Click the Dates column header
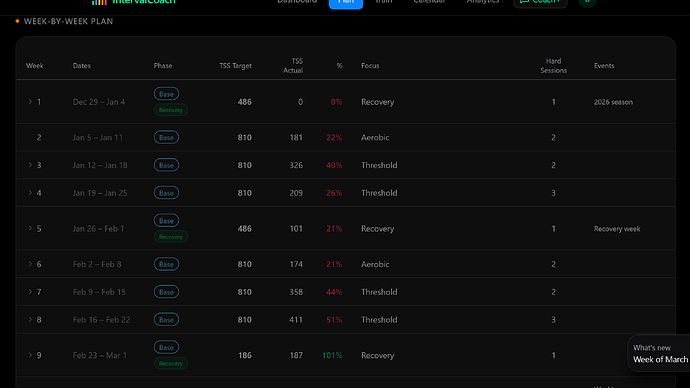 coord(81,66)
